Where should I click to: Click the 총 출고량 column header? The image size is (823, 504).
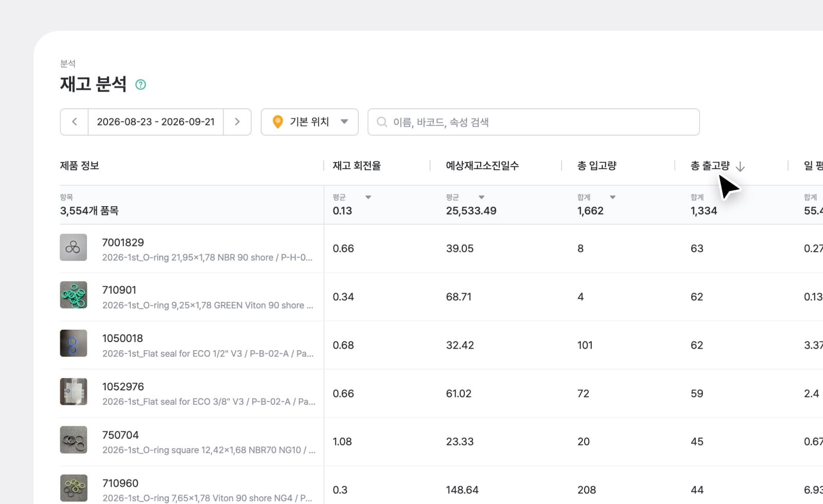710,166
